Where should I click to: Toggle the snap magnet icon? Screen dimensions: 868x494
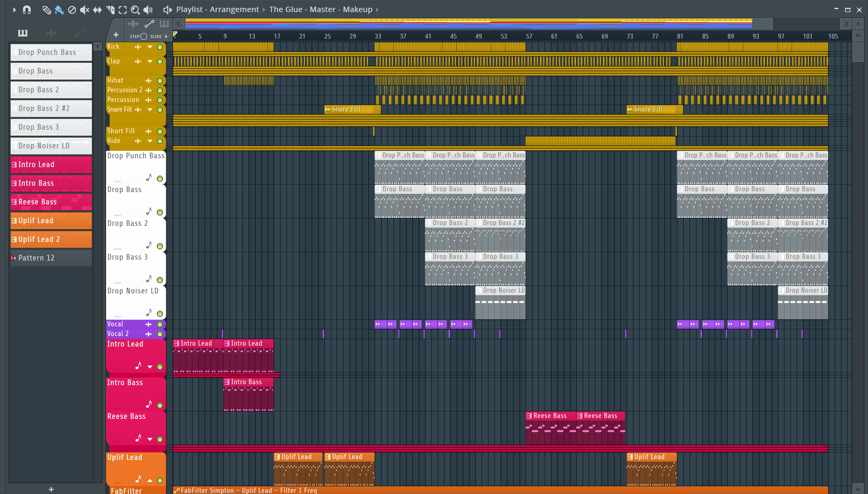click(x=27, y=10)
